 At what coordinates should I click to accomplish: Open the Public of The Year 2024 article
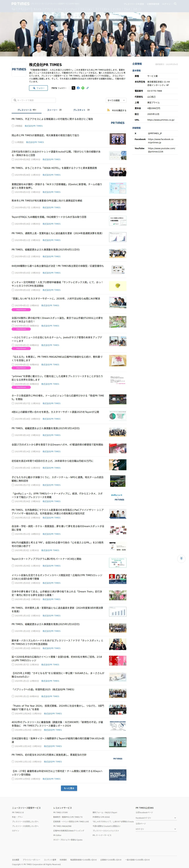pos(58,707)
